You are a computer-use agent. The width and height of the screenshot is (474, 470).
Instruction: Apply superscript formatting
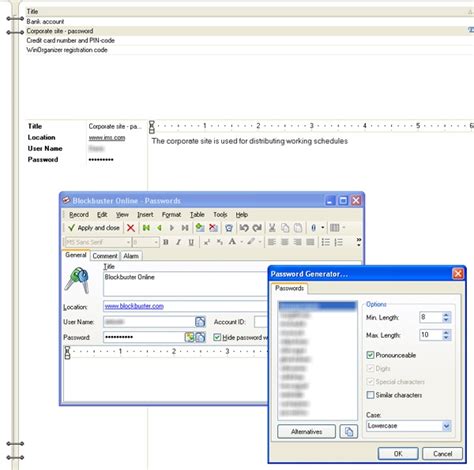click(207, 242)
